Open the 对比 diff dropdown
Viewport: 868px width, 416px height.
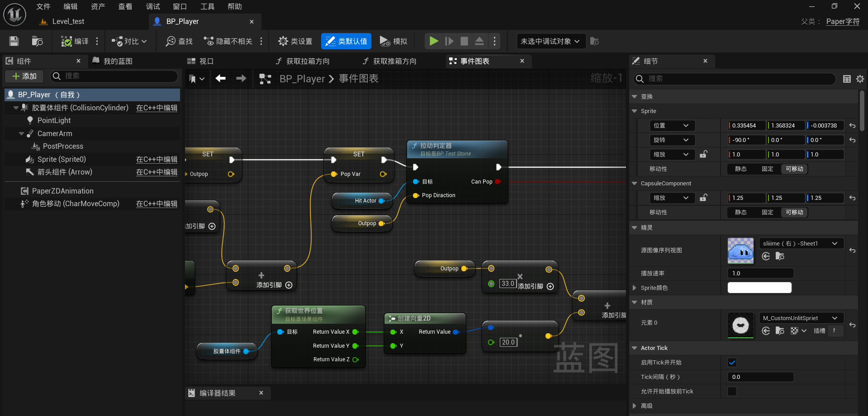[x=129, y=41]
